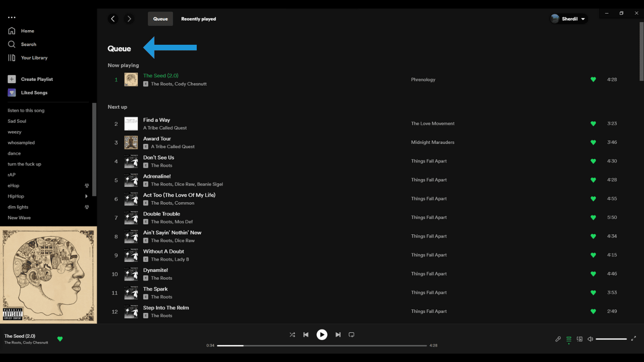Toggle heart for Adrenaline!
Screen dimensions: 644x362
[x=593, y=180]
